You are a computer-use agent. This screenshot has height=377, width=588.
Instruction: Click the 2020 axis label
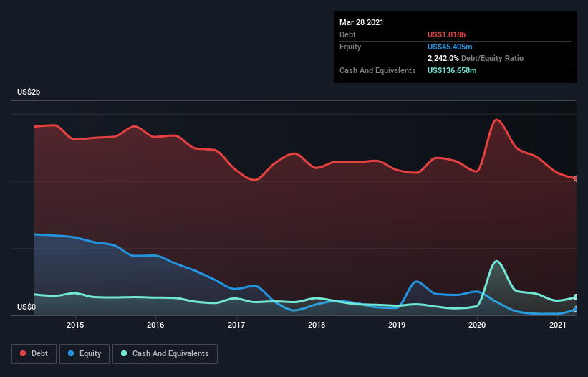click(x=477, y=325)
